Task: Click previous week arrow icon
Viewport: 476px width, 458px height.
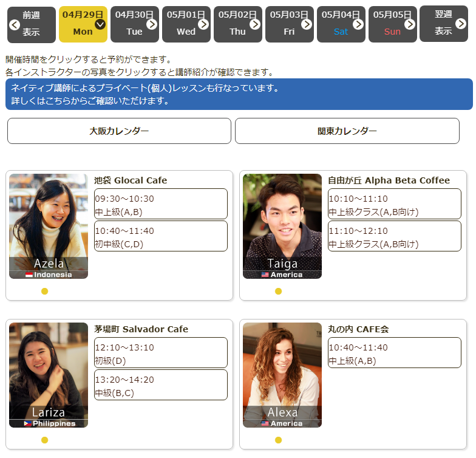Action: coord(14,25)
